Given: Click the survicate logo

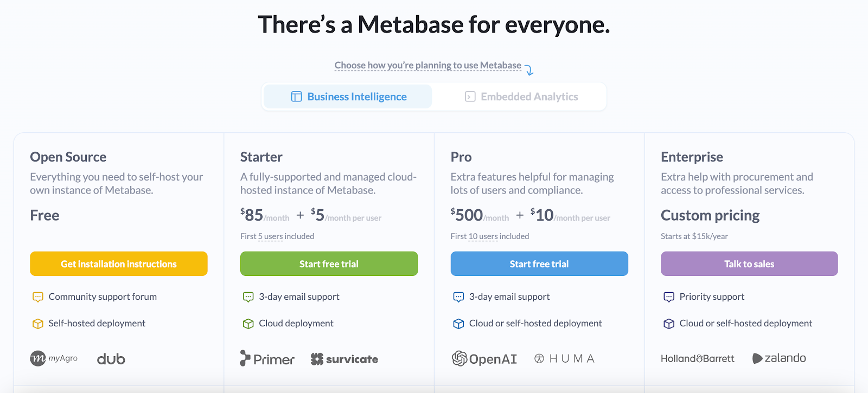Looking at the screenshot, I should 344,359.
